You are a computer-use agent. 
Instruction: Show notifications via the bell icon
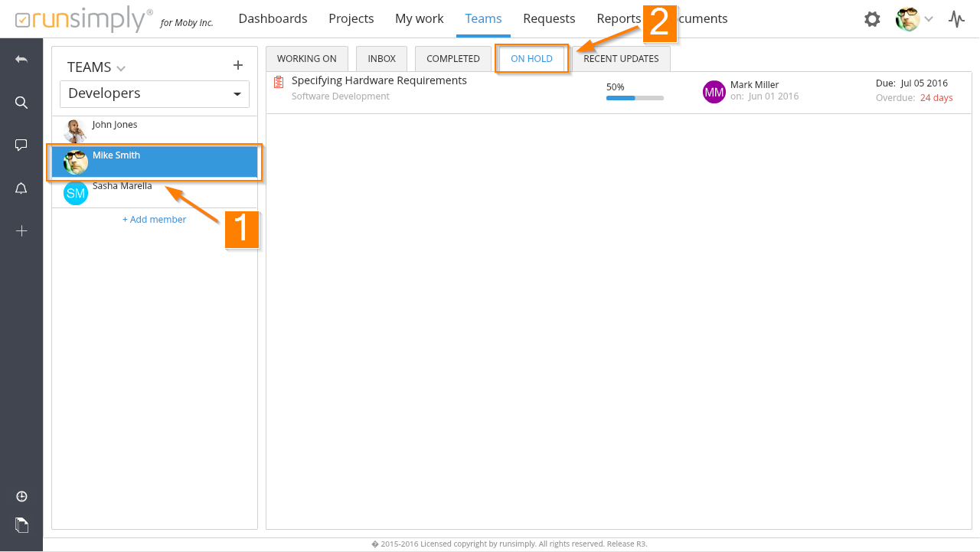[x=21, y=188]
